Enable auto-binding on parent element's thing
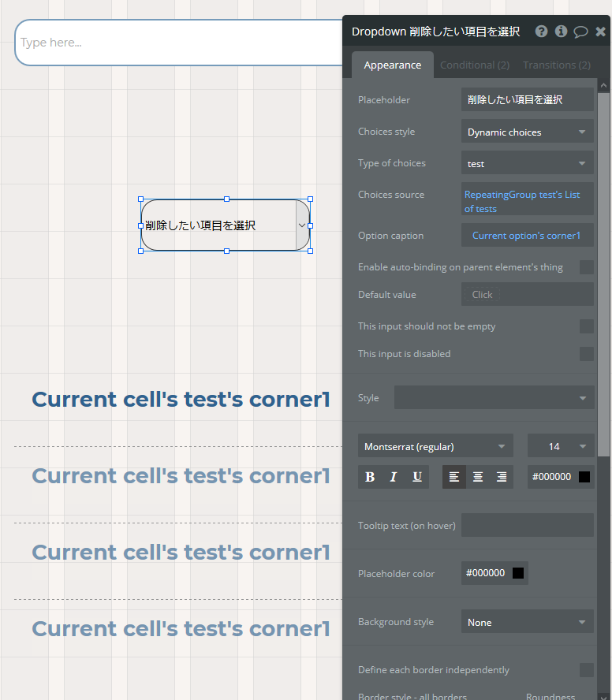The height and width of the screenshot is (700, 612). coord(587,267)
